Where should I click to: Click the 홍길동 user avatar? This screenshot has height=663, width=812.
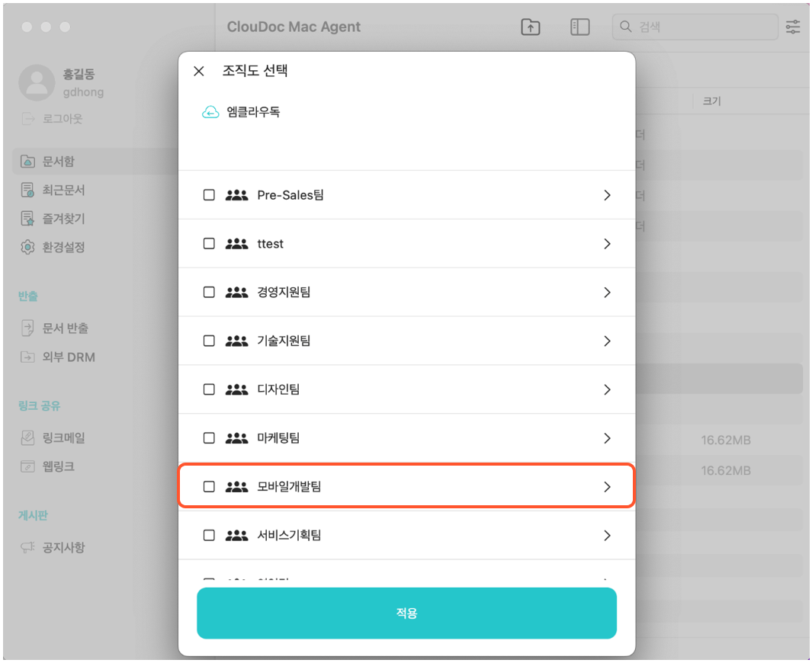pyautogui.click(x=37, y=82)
